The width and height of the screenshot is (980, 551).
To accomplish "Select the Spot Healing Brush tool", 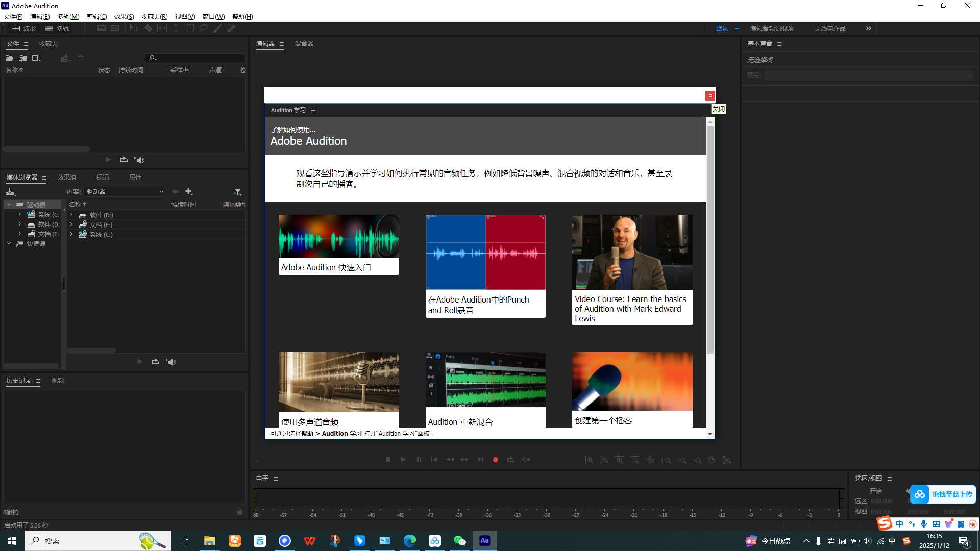I will (231, 29).
